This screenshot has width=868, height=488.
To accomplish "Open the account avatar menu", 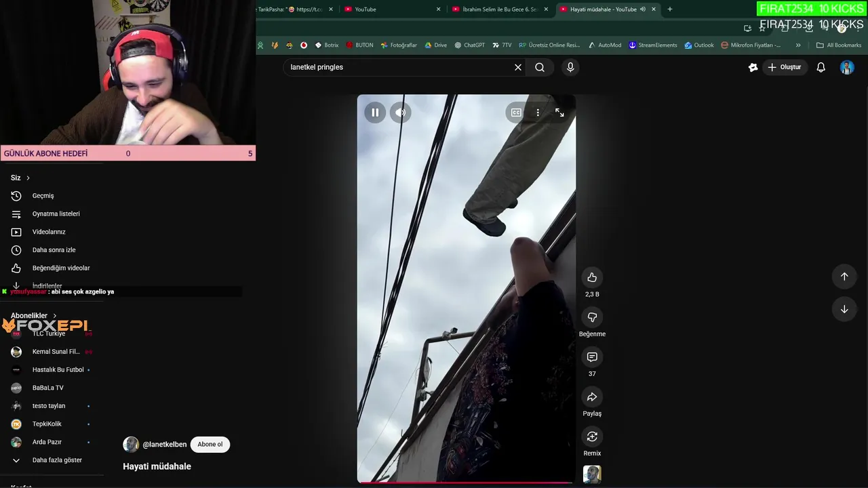I will [x=847, y=67].
